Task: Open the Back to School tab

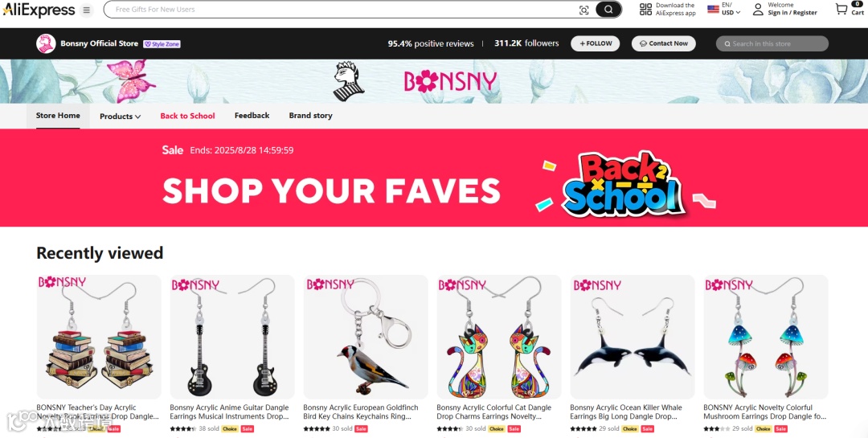Action: pos(187,116)
